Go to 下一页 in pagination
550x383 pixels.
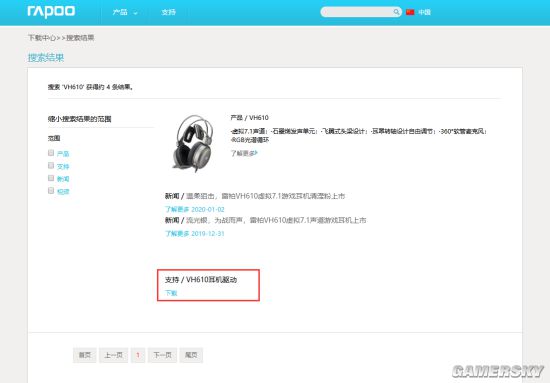(x=162, y=355)
